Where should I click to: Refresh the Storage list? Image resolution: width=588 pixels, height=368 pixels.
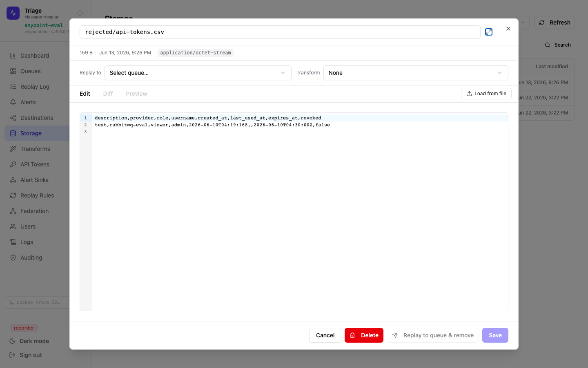(555, 22)
